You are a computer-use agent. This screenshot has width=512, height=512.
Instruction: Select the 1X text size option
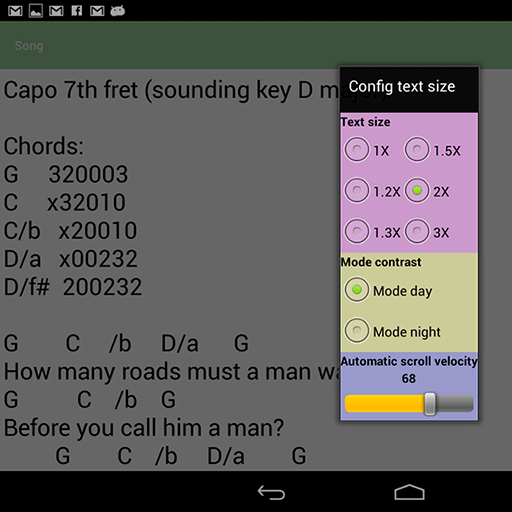coord(367,150)
